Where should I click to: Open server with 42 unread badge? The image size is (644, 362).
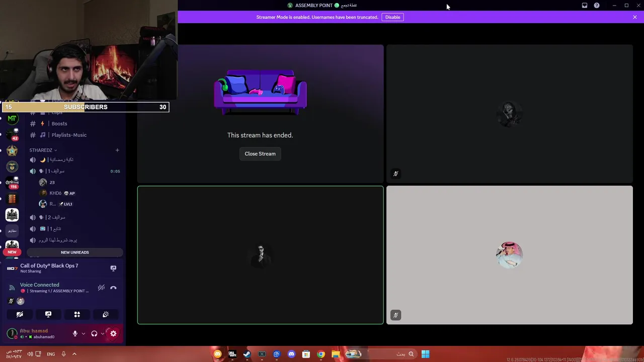coord(12,134)
